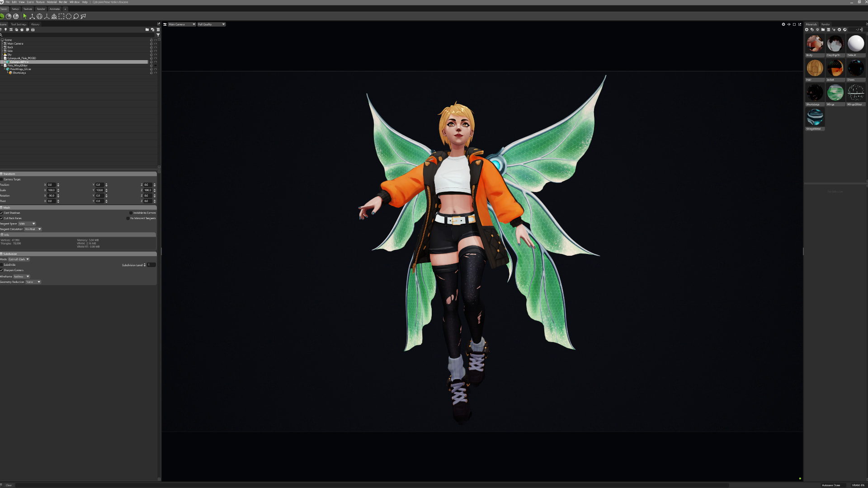Click the scene filter funnel icon
The width and height of the screenshot is (868, 488).
(158, 35)
